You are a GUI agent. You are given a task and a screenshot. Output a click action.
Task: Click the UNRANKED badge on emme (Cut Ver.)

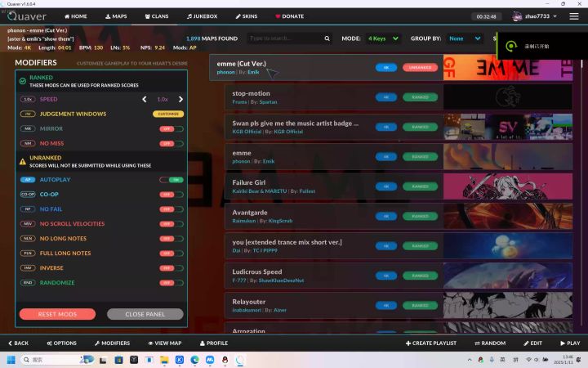pos(420,68)
